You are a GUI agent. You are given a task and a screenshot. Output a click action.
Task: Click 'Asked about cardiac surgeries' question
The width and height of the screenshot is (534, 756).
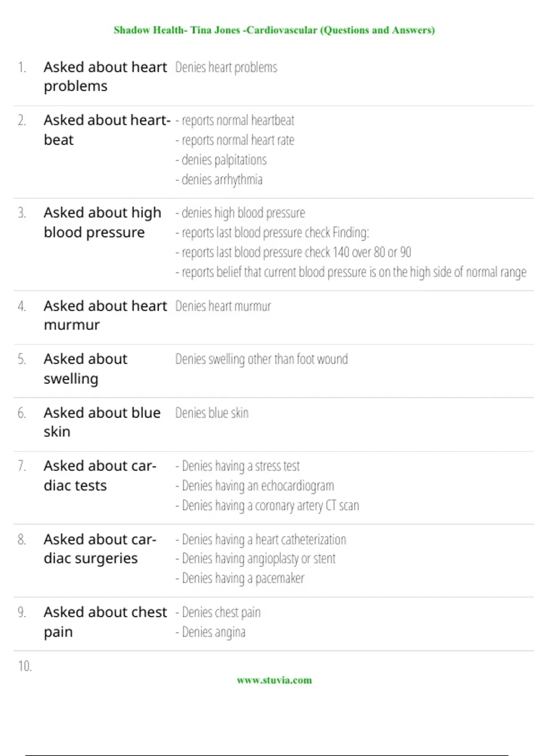[100, 549]
